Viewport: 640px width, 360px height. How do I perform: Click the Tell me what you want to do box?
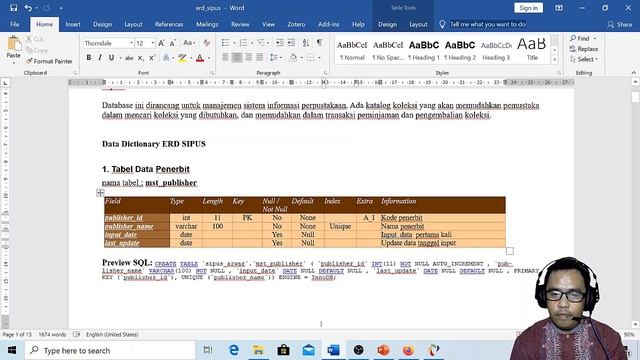487,24
